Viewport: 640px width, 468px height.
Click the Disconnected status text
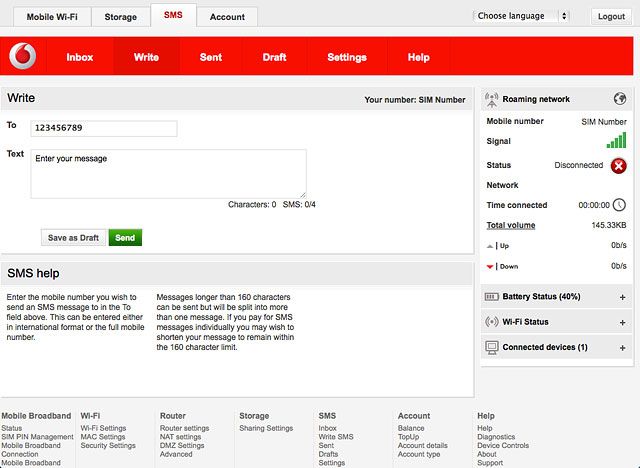[578, 165]
